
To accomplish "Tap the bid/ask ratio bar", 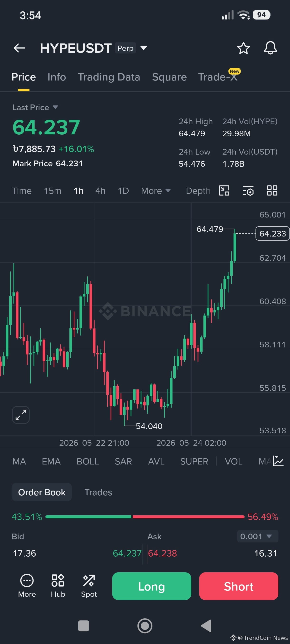I will 145,517.
